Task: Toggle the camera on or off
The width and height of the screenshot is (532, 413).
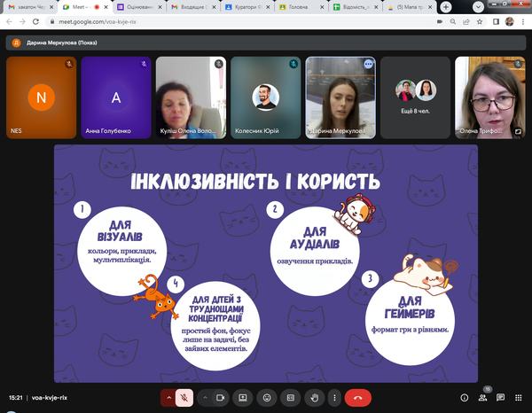Action: click(219, 398)
